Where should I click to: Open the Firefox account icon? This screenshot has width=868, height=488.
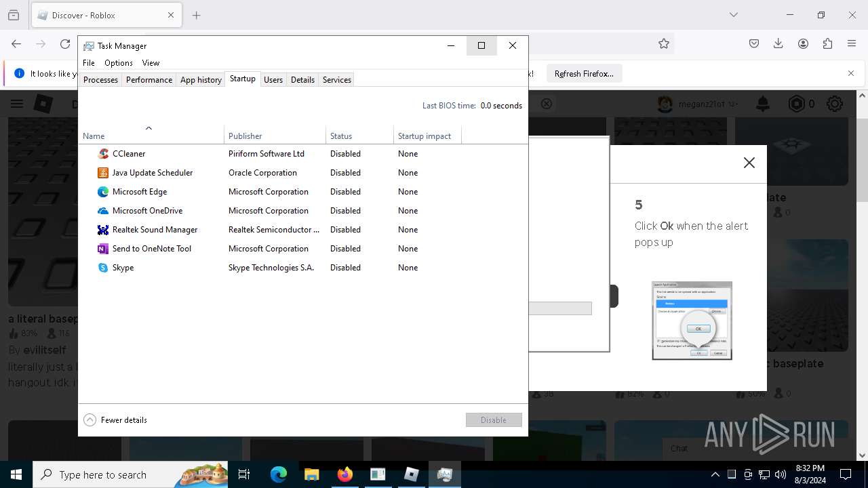point(803,43)
